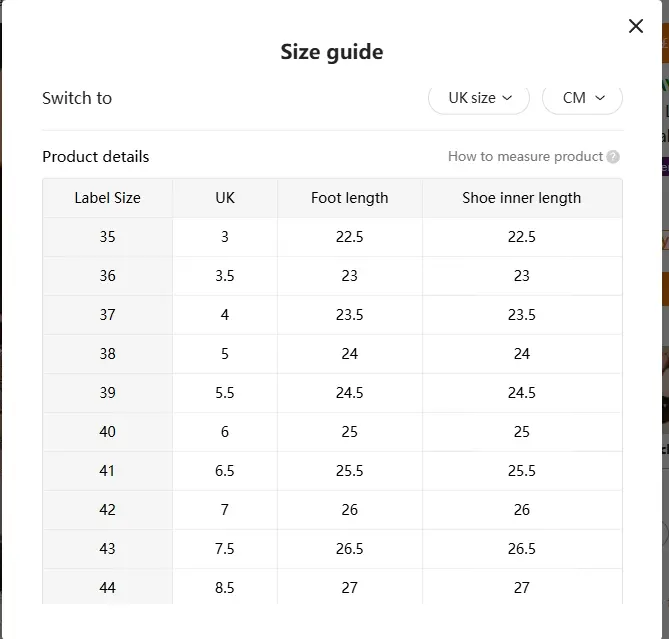This screenshot has width=669, height=639.
Task: Open How to measure product link
Action: 525,157
